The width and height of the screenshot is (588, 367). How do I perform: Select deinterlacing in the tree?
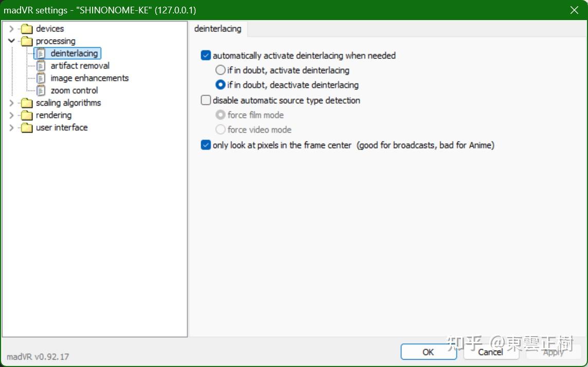coord(74,54)
